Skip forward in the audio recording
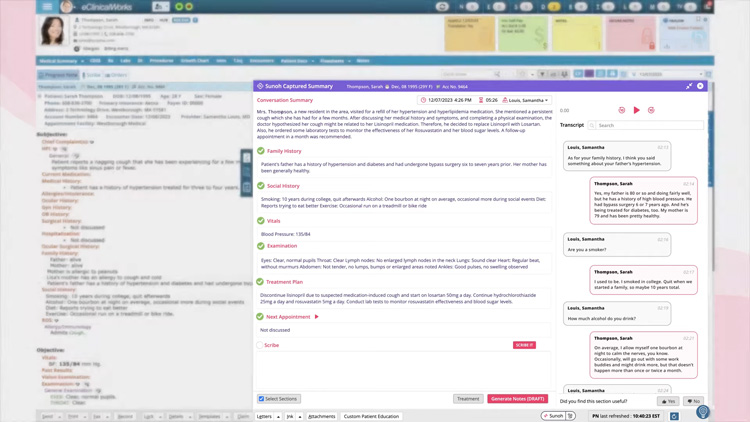This screenshot has height=422, width=750. [651, 110]
